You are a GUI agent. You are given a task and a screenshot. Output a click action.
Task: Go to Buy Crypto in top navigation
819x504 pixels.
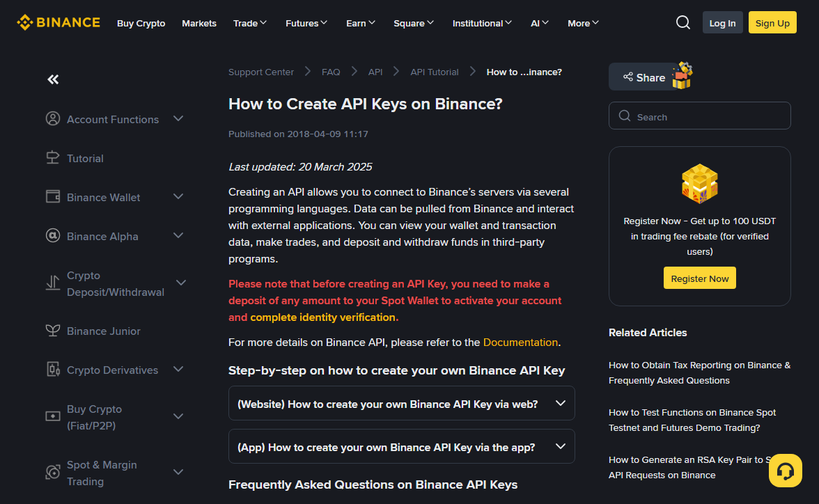click(141, 23)
